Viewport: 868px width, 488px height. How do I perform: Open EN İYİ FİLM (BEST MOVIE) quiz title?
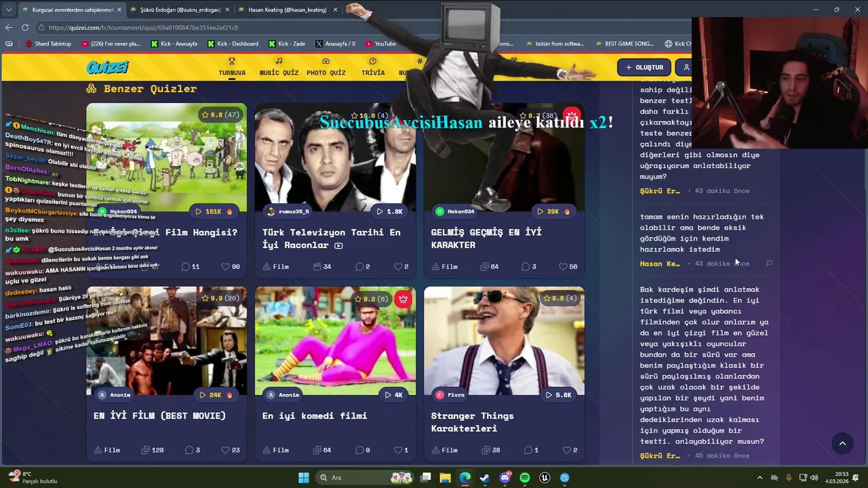160,415
